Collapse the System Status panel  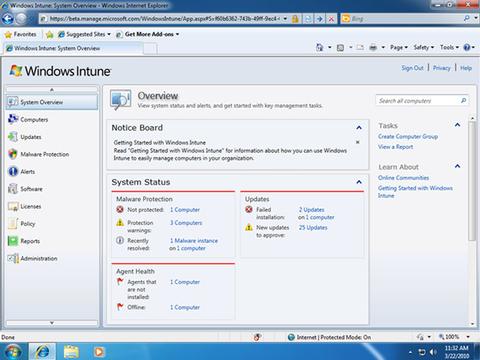point(359,182)
